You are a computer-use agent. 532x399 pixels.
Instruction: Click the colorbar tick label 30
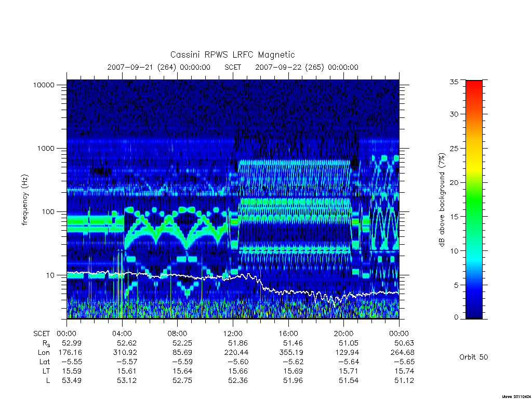click(x=454, y=114)
